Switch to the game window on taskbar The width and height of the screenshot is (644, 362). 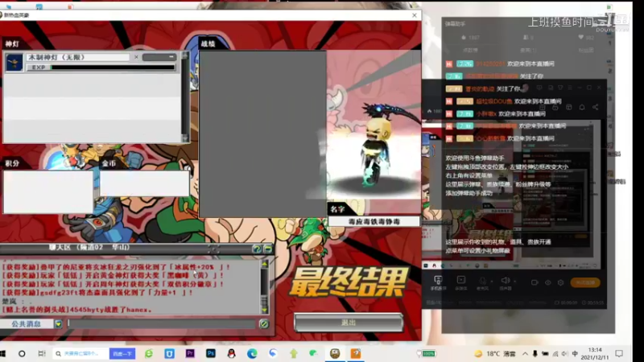click(335, 353)
